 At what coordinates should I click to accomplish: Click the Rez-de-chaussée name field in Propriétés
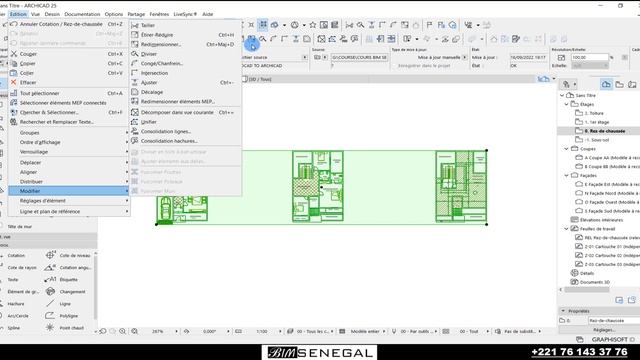(614, 320)
